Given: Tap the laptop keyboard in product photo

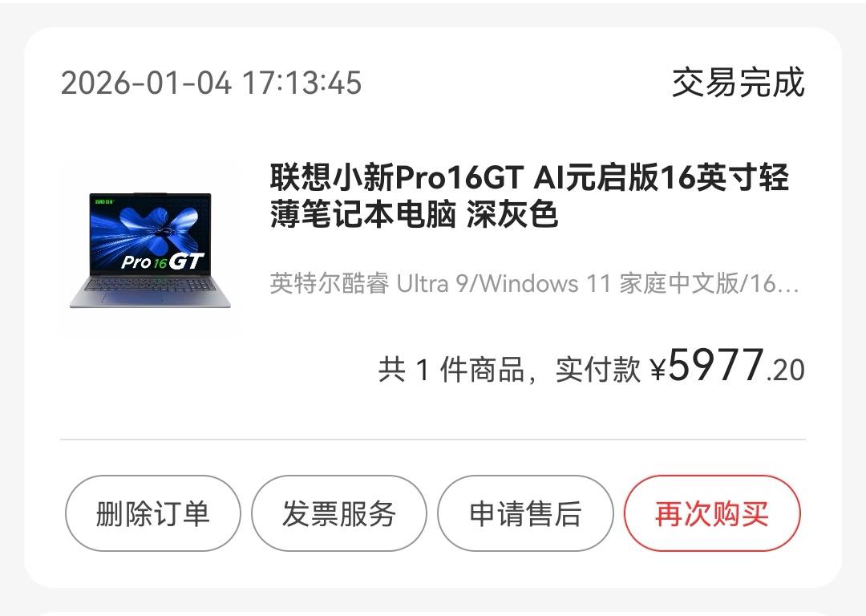Looking at the screenshot, I should [x=151, y=285].
